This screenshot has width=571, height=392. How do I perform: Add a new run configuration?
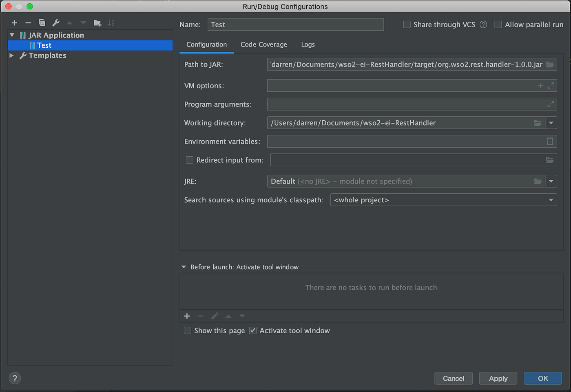point(14,23)
